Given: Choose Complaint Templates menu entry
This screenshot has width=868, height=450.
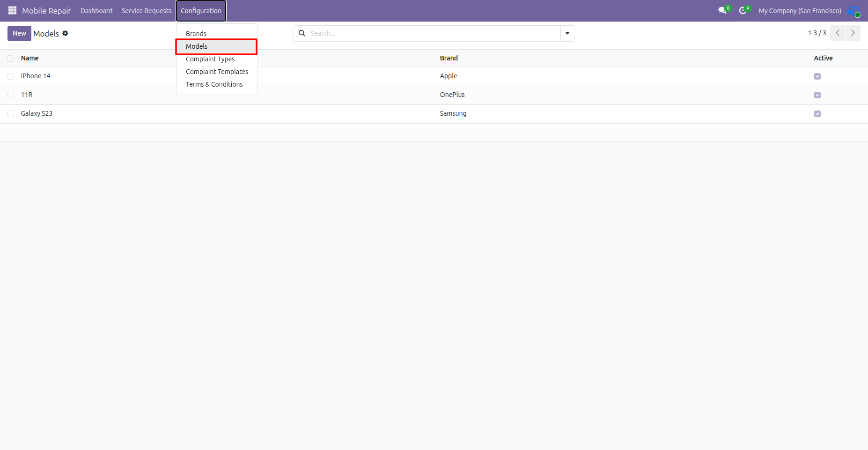Looking at the screenshot, I should point(217,72).
